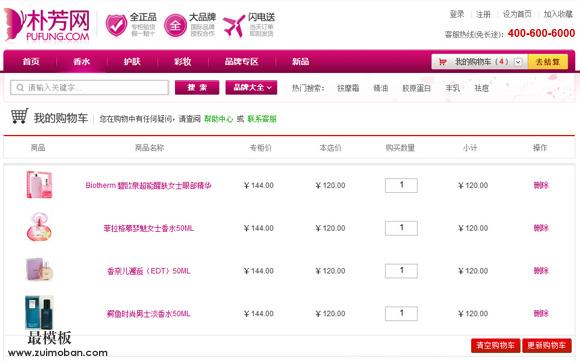Click quantity box for 香奈儿邂逅 row
Viewport: 580px width, 361px height.
tap(401, 271)
